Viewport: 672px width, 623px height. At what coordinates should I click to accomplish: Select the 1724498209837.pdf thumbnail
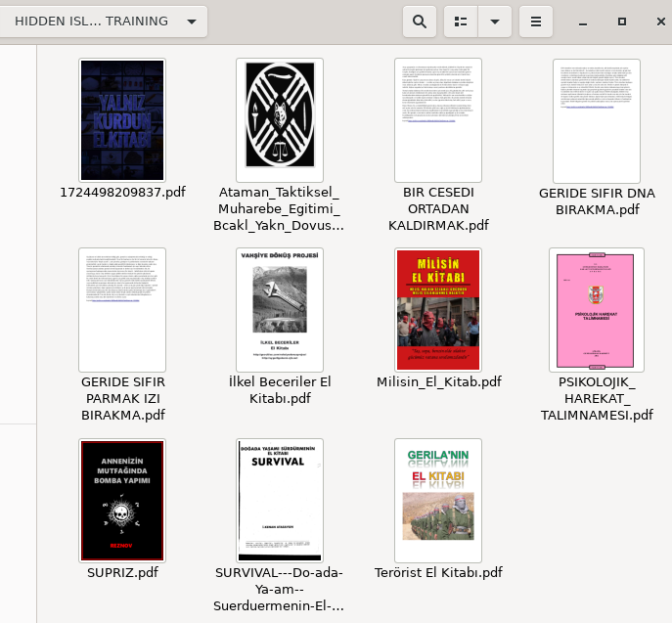coord(122,120)
